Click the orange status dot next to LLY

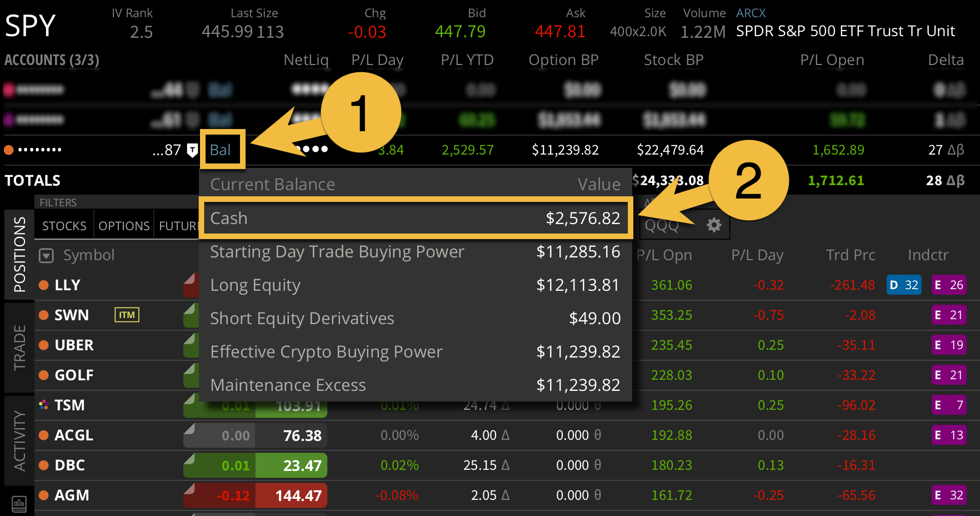(43, 285)
